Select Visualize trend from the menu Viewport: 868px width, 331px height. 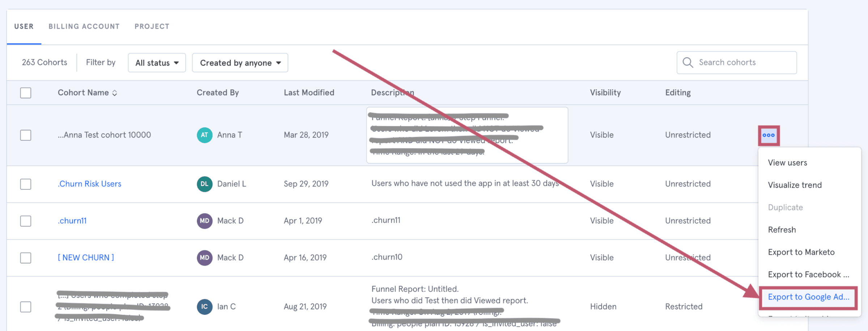(x=795, y=185)
